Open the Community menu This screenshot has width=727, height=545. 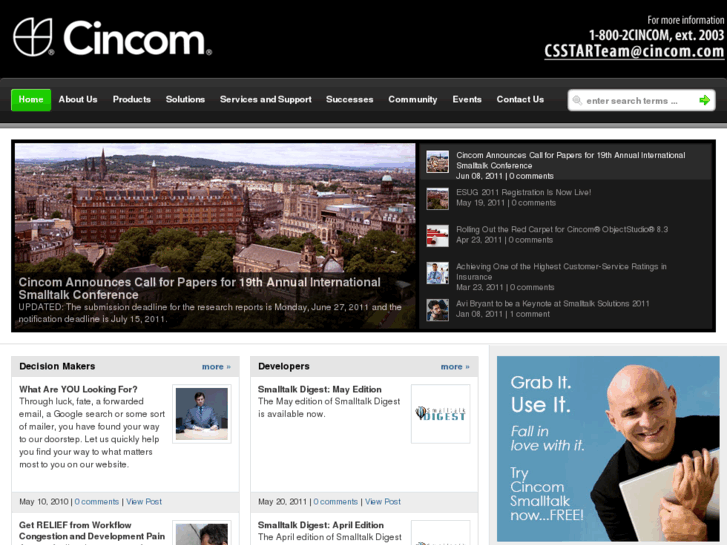(x=413, y=99)
